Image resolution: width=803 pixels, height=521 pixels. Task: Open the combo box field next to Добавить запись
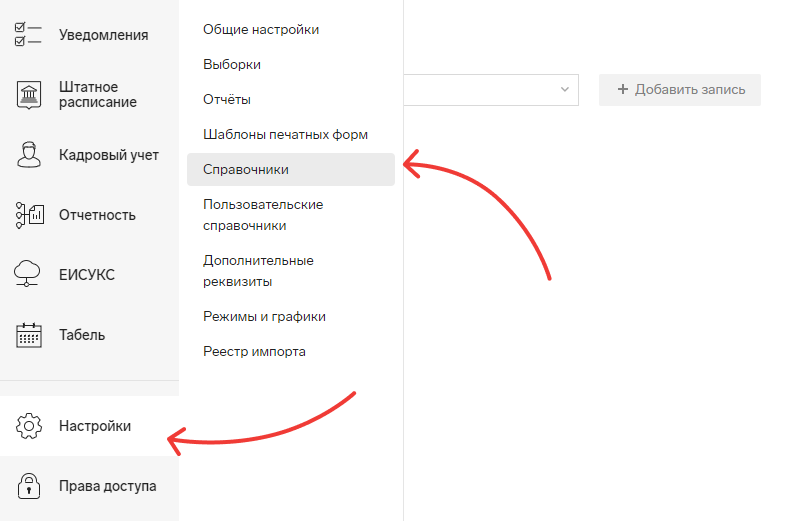coord(491,90)
